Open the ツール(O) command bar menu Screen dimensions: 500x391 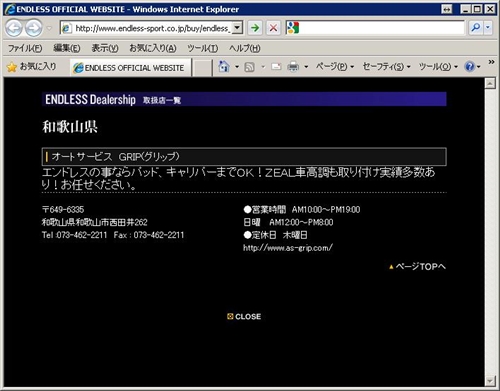438,67
